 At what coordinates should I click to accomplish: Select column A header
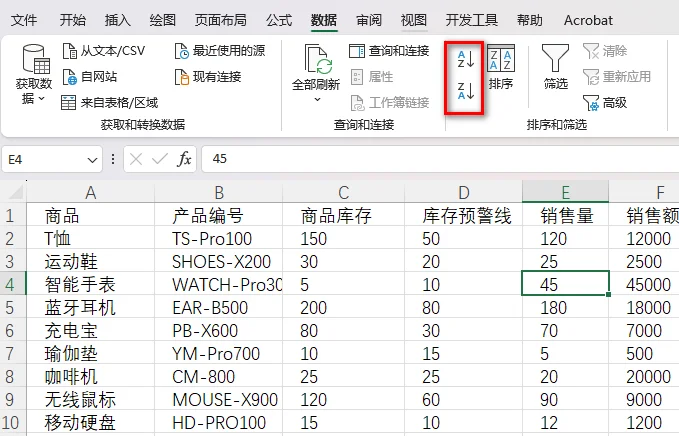(x=90, y=192)
